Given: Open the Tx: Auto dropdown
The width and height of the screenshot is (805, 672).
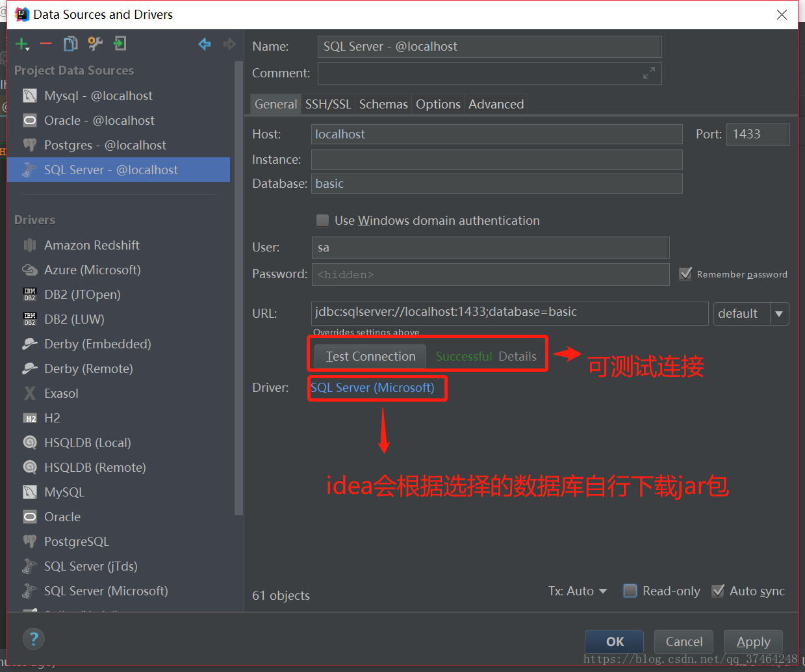Looking at the screenshot, I should coord(578,591).
